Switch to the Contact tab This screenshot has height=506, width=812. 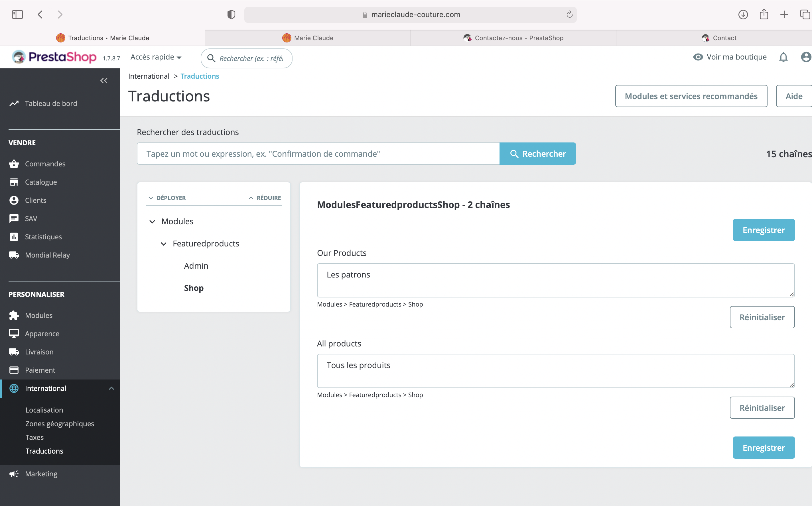(714, 38)
